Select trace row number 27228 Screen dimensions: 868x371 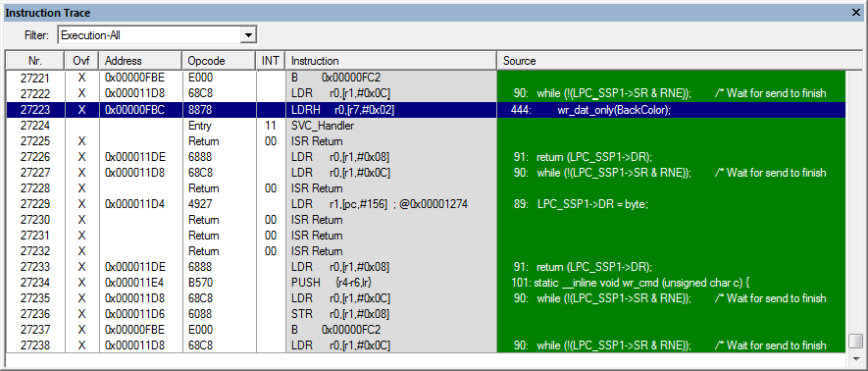tap(426, 188)
